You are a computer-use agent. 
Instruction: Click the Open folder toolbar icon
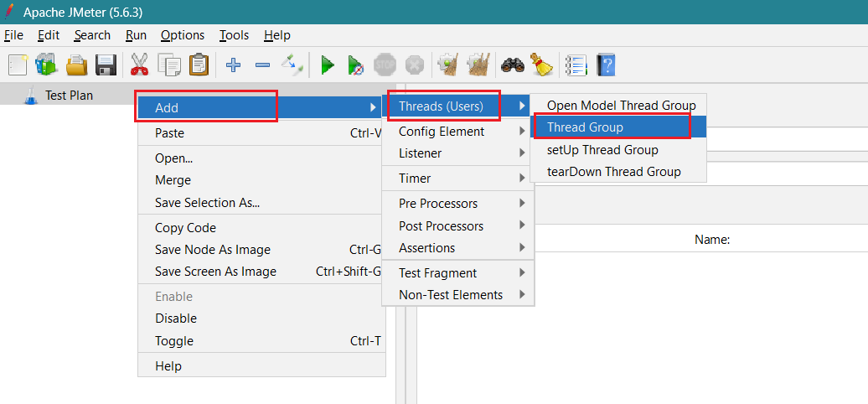[77, 65]
